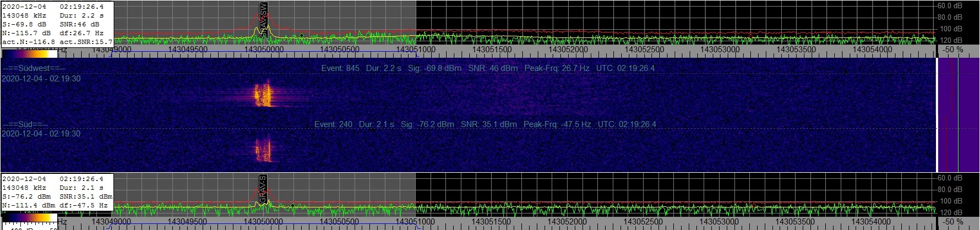The height and width of the screenshot is (230, 980).
Task: Click the GRAVES-SW marker in top spectrum
Action: (264, 20)
